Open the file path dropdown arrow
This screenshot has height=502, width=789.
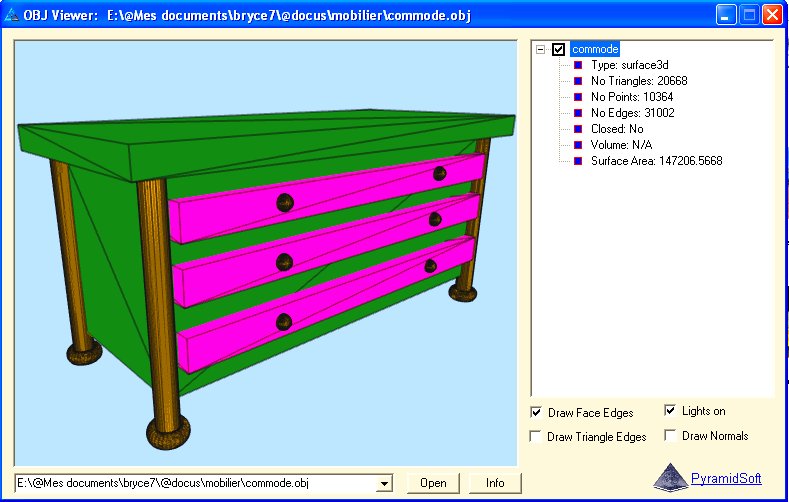[x=384, y=483]
